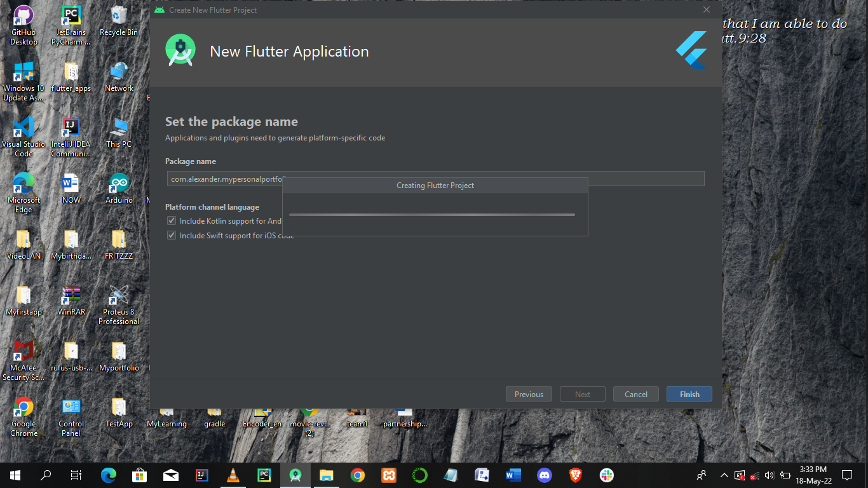This screenshot has width=868, height=488.
Task: Close the Create New Flutter Project dialog
Action: (707, 10)
